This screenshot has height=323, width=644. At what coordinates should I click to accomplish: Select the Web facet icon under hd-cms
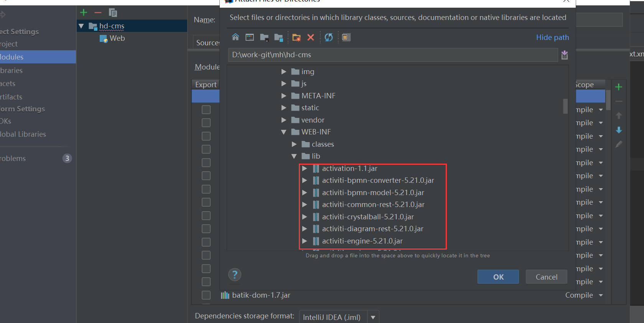click(104, 38)
